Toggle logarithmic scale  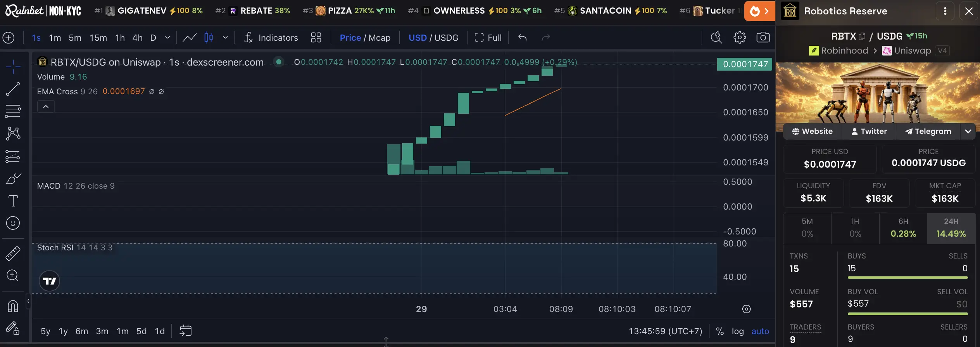[x=738, y=331]
